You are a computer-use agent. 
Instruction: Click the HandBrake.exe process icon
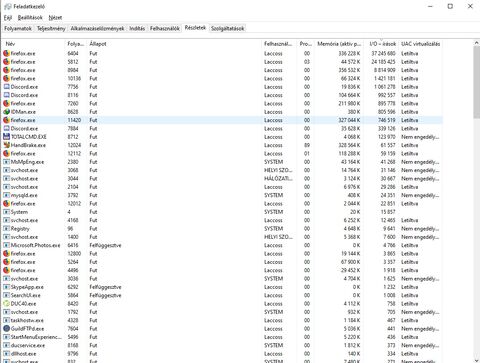[6, 145]
